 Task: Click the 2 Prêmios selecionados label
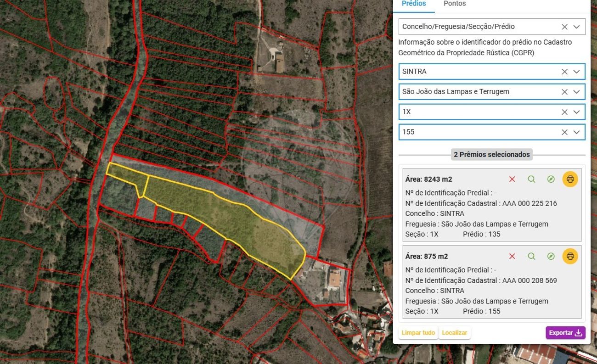tap(492, 155)
